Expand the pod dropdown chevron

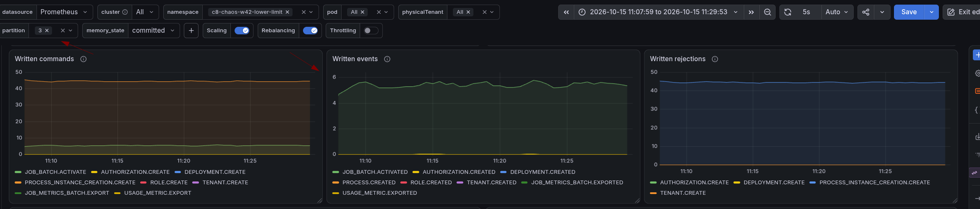(386, 12)
